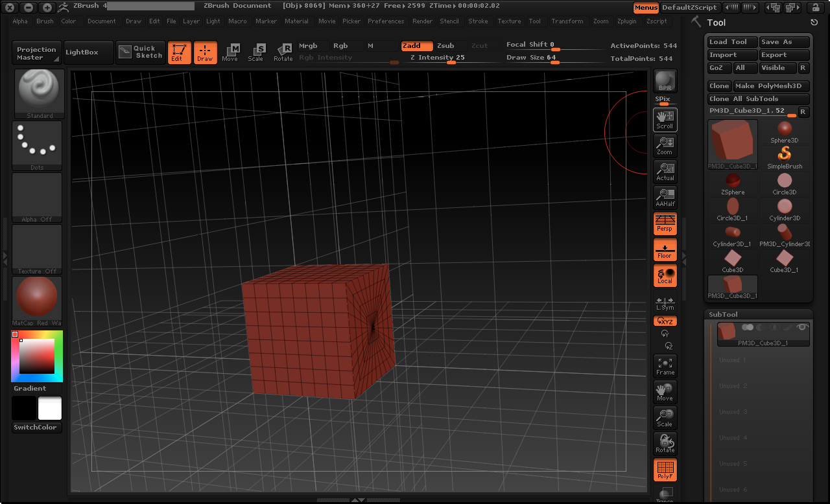This screenshot has height=504, width=830.
Task: Activate Local transformation icon
Action: tap(665, 275)
